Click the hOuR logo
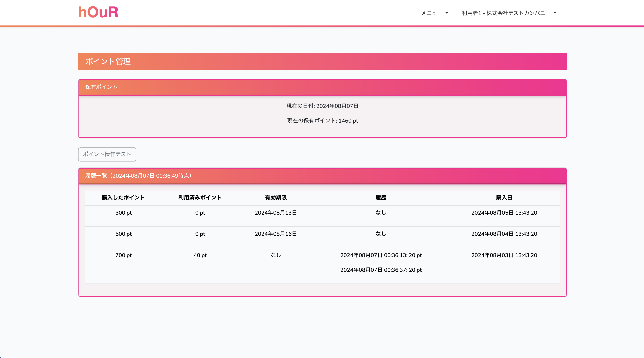 [x=98, y=12]
